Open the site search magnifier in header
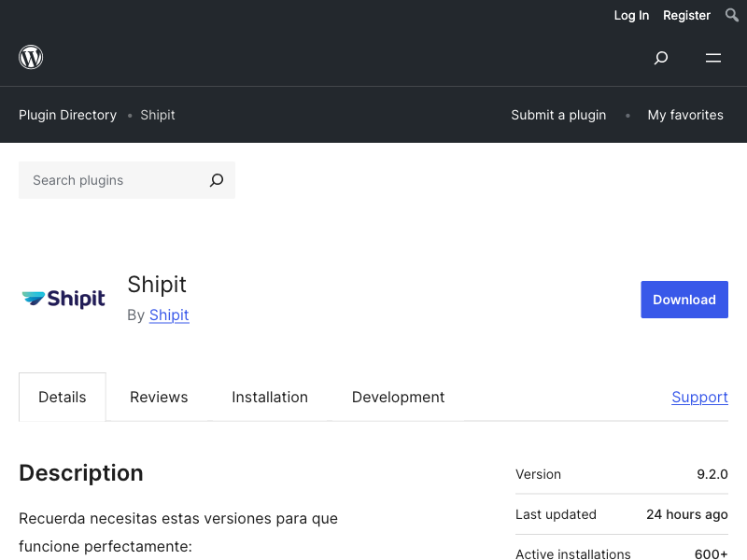The image size is (747, 560). click(661, 58)
